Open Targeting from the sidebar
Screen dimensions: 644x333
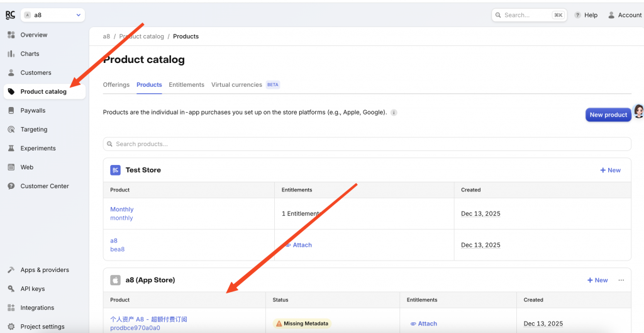pos(33,129)
